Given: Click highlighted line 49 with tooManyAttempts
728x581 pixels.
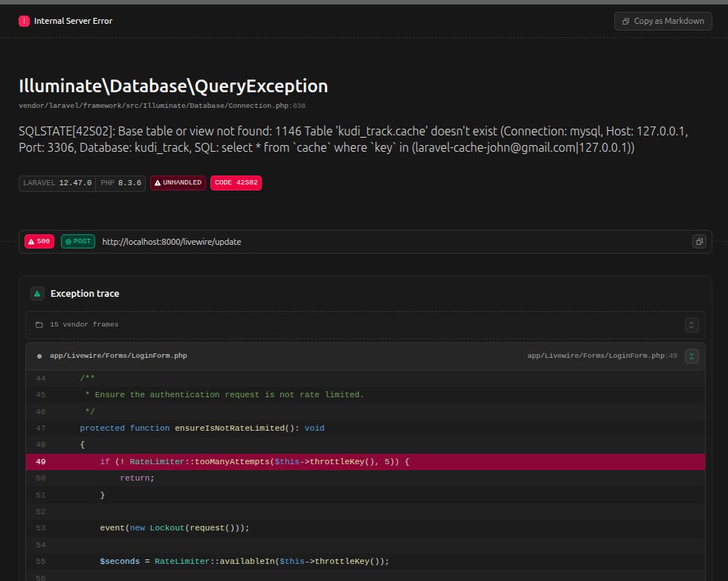Looking at the screenshot, I should coord(365,462).
